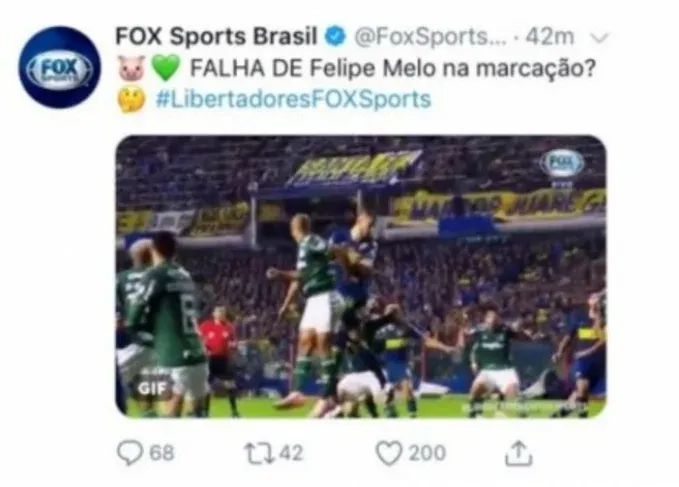Expand the tweet options chevron
The height and width of the screenshot is (487, 679).
(x=600, y=38)
